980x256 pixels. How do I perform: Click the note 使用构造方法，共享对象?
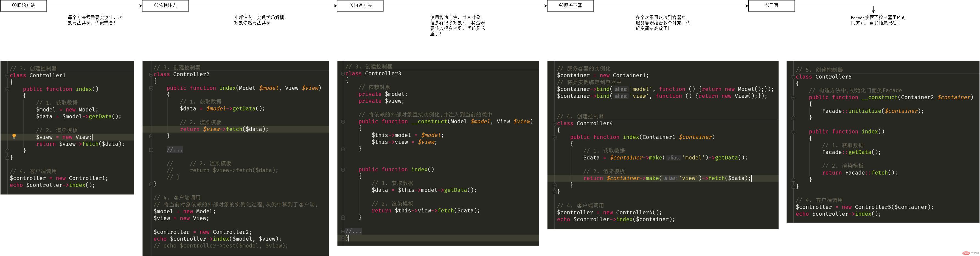(x=457, y=26)
